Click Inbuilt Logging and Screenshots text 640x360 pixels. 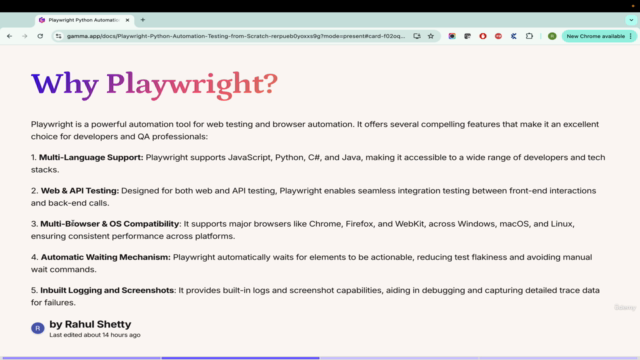(107, 290)
